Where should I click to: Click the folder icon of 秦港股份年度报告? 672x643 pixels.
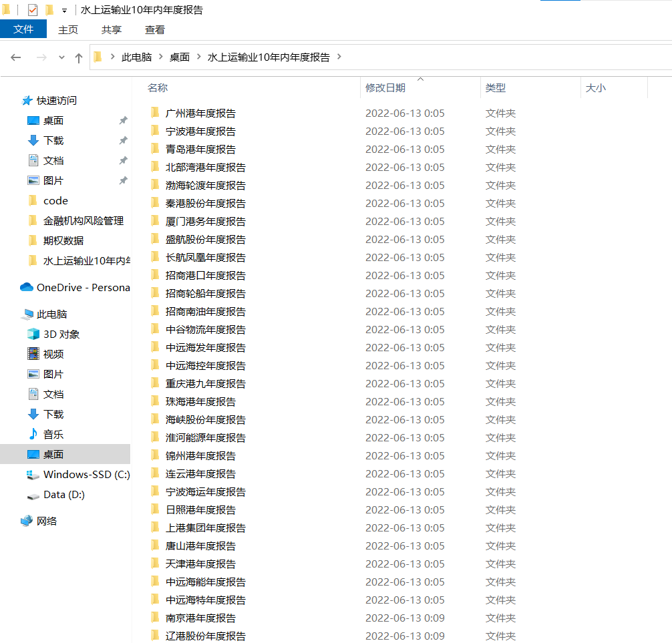tap(155, 202)
